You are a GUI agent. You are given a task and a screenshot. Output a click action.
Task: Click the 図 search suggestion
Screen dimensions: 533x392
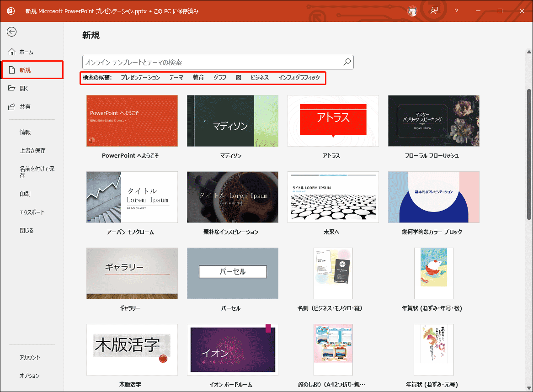pos(239,78)
